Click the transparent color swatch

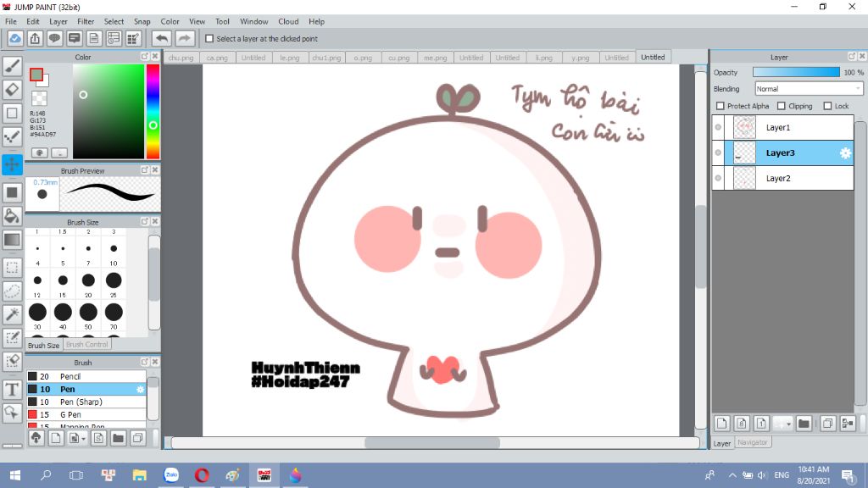[39, 98]
